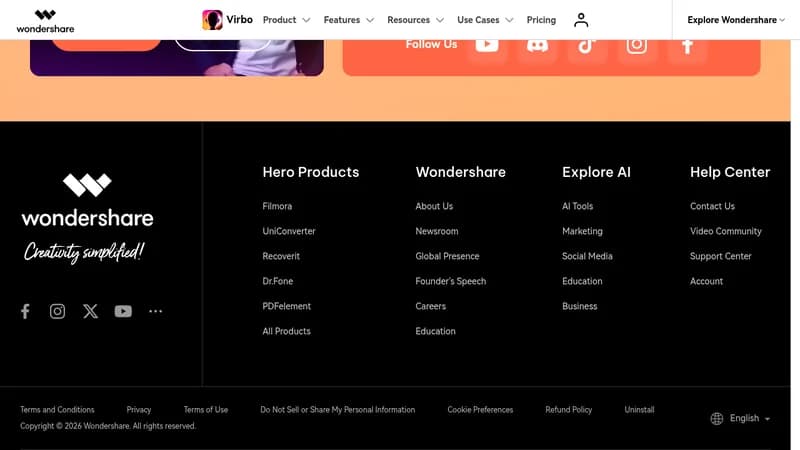Expand the Resources menu
800x450 pixels.
pos(415,20)
